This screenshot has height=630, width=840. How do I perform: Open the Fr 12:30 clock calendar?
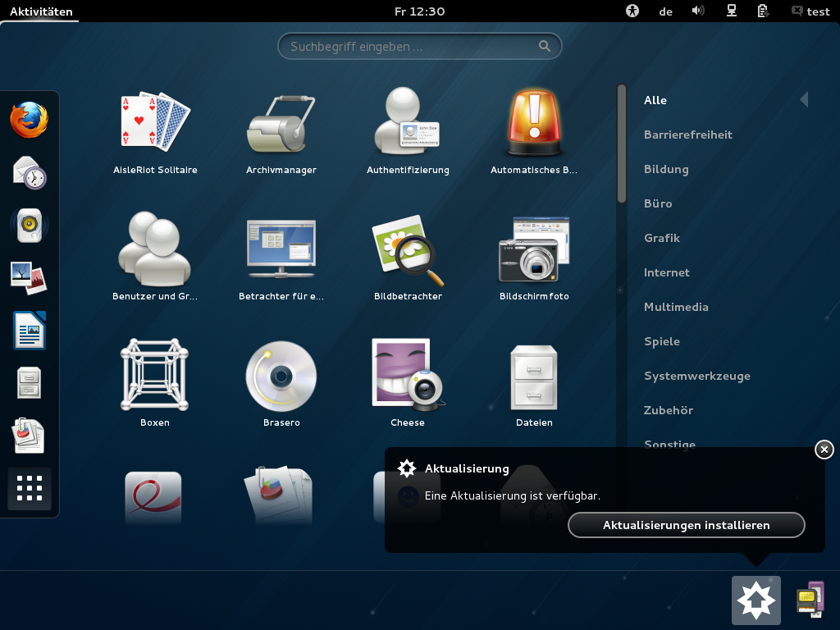(419, 11)
